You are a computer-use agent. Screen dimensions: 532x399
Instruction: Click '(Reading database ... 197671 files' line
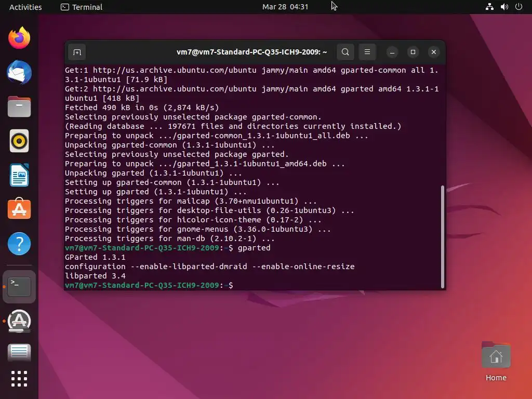[x=233, y=126]
